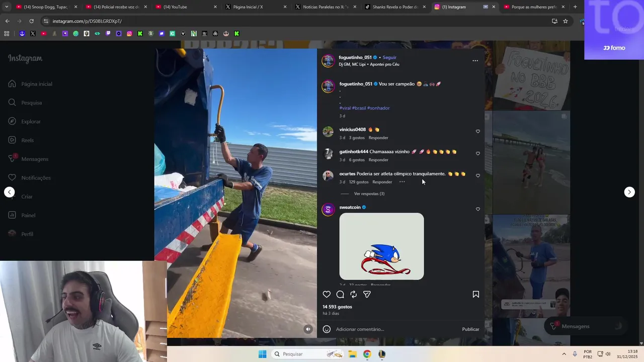The width and height of the screenshot is (644, 362).
Task: Like the vinicius0408 comment
Action: [478, 132]
